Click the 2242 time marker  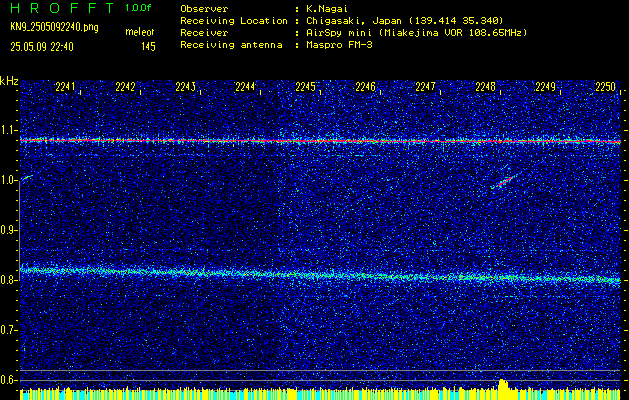tap(125, 87)
